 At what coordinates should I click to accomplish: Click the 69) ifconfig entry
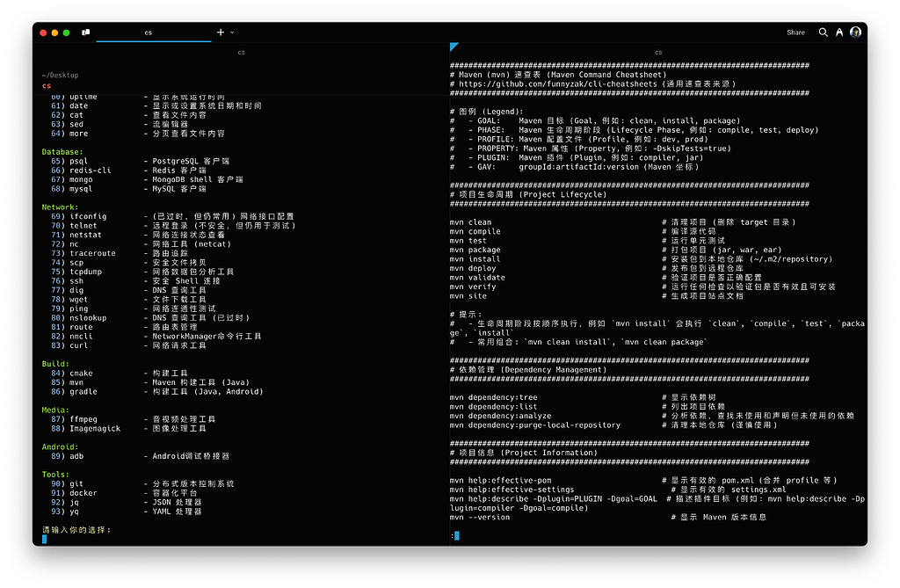tap(172, 216)
